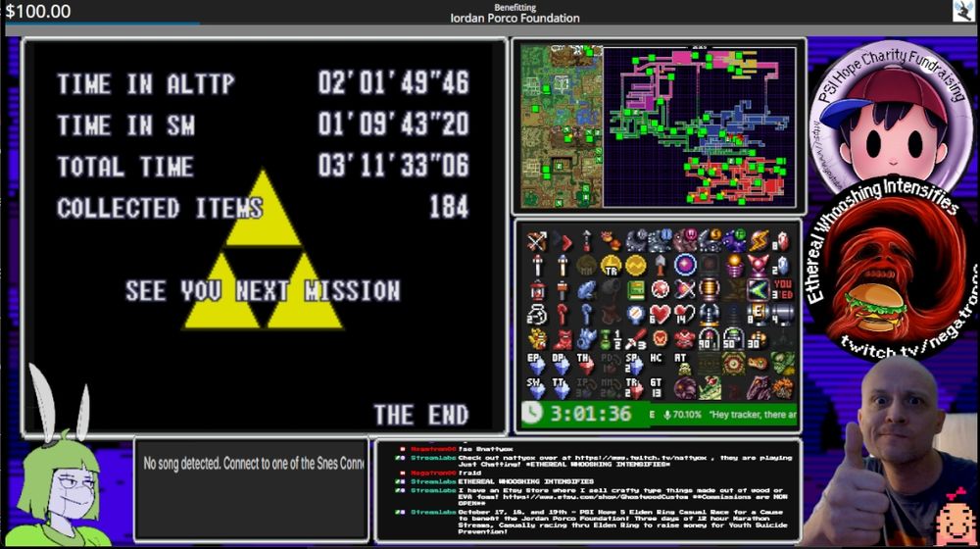Click the Heart Piece icon showing 14
Screen dimensions: 980x549
click(685, 315)
